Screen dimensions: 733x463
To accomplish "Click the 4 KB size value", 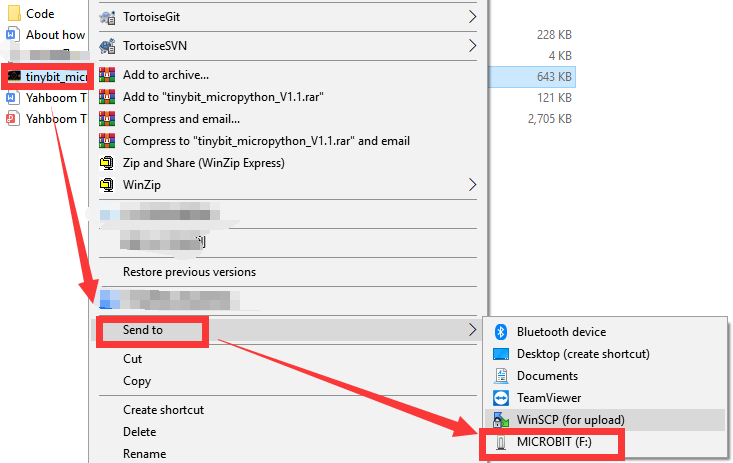I will [x=560, y=56].
